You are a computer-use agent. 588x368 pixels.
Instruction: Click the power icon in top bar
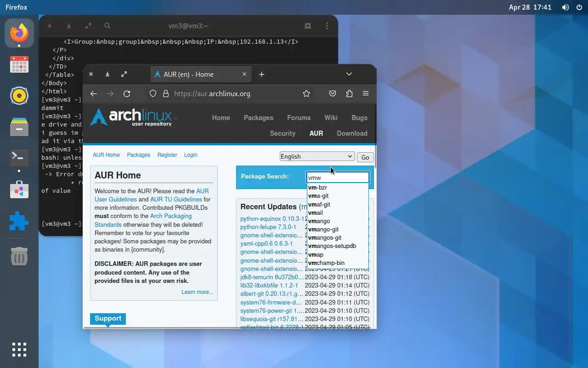pos(579,7)
